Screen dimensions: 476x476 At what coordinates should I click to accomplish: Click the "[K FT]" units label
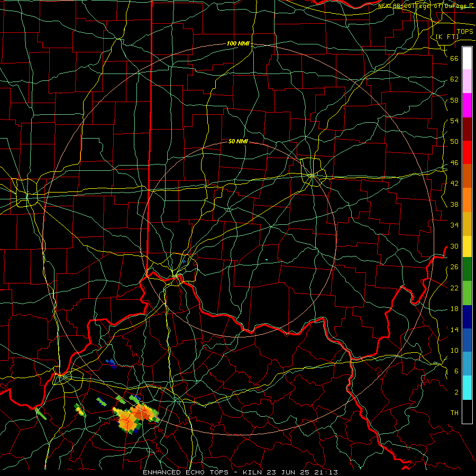pos(447,37)
